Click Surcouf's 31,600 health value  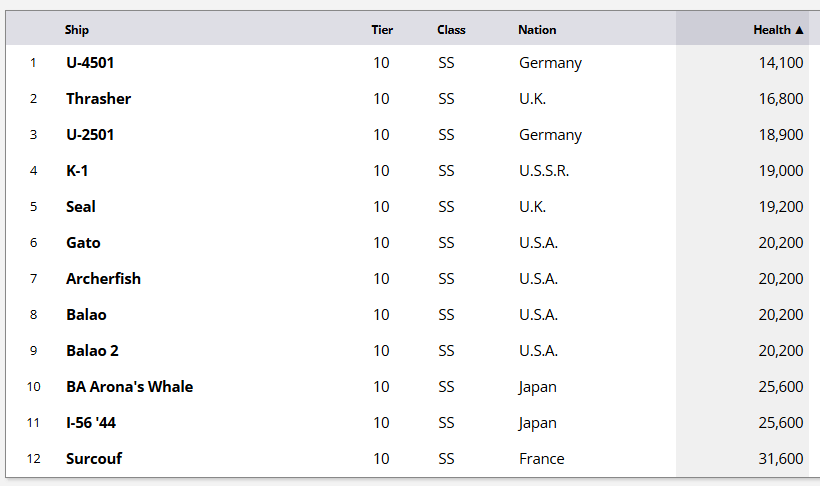point(780,459)
